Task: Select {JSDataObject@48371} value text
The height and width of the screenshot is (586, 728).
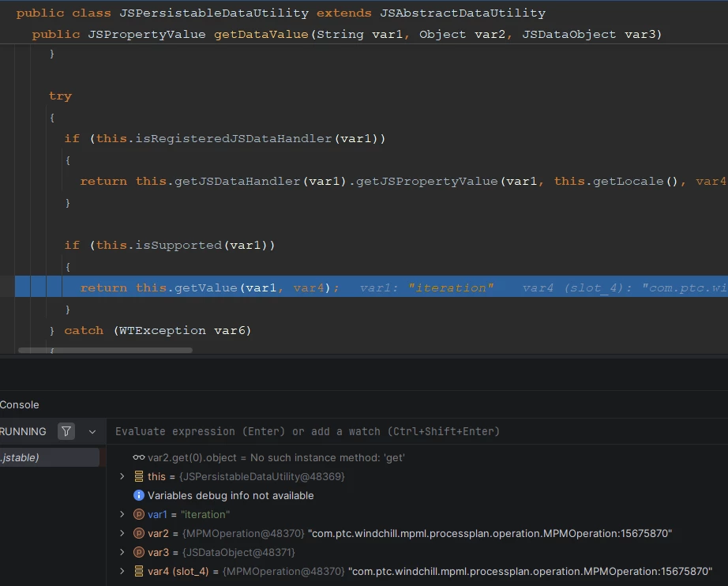Action: pos(238,553)
